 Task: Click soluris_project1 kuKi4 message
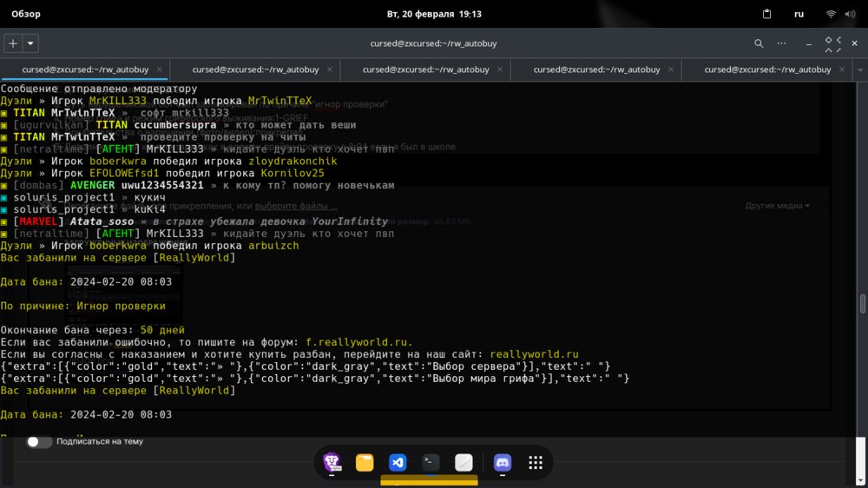click(x=83, y=209)
